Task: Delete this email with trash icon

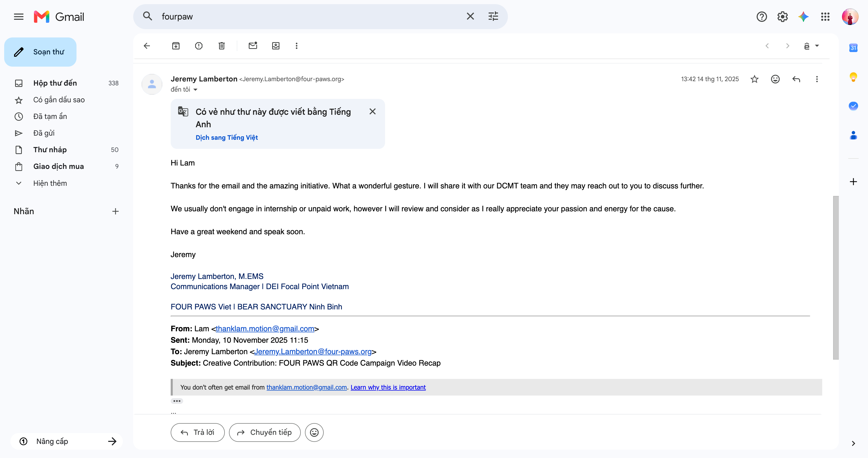Action: 222,46
